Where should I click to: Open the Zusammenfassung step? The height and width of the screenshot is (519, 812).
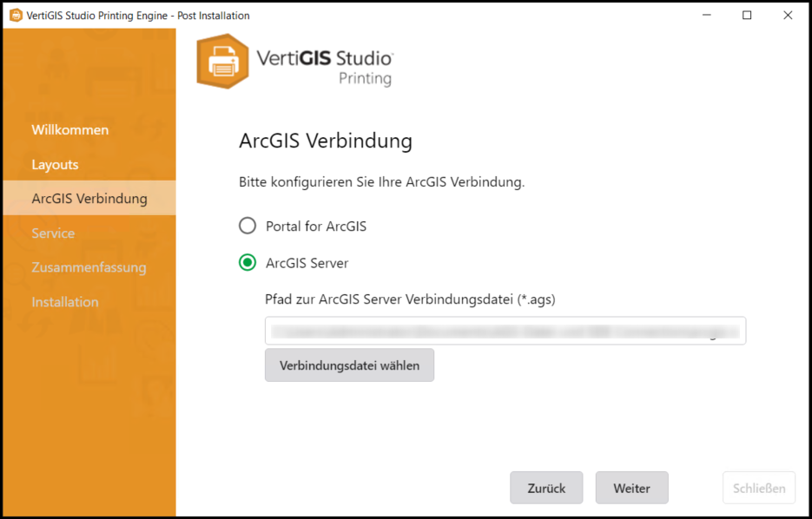pos(89,267)
